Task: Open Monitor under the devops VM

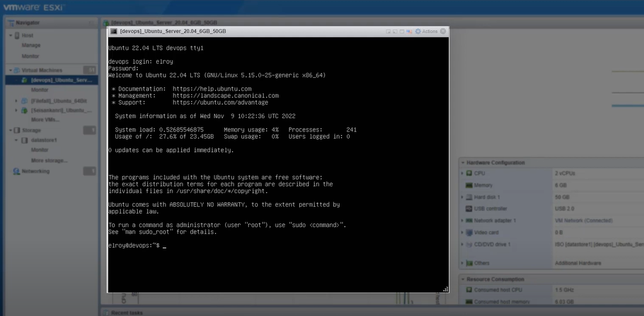Action: click(40, 89)
